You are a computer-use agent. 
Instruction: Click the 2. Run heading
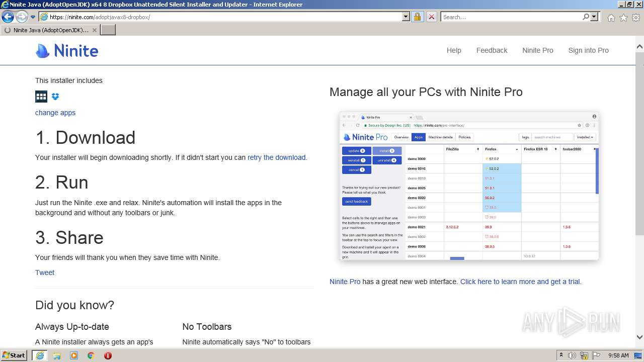point(62,183)
